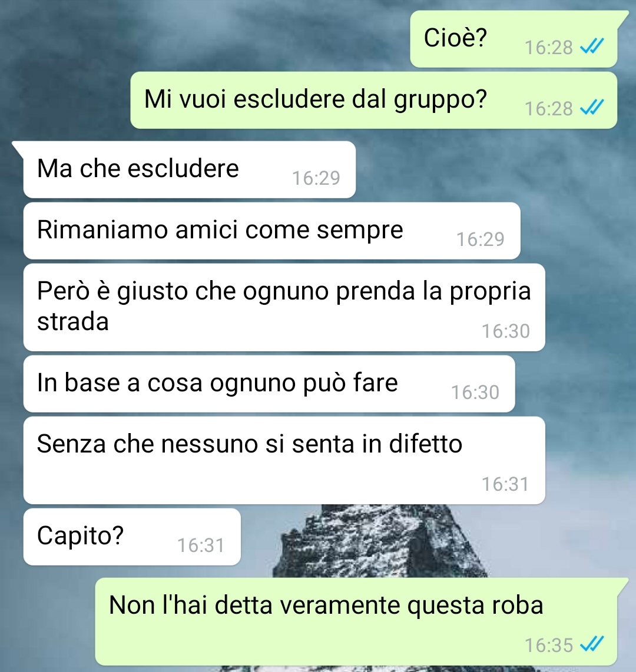Tap the 16:35 timestamp on the last message
636x672 pixels.
(x=549, y=645)
